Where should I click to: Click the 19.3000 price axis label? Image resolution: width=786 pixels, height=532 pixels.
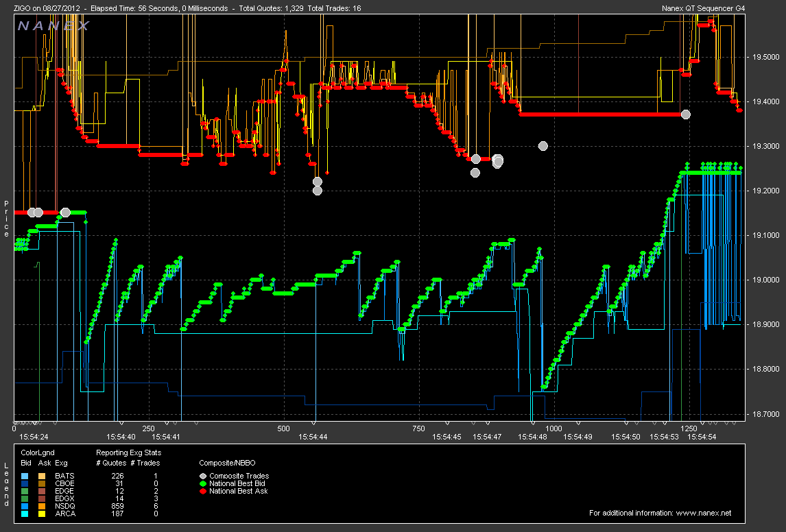point(765,146)
